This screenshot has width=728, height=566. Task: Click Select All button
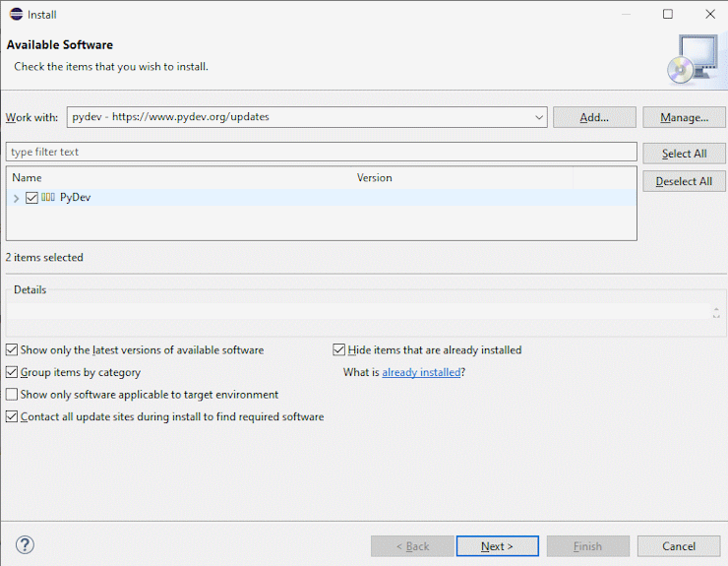684,154
